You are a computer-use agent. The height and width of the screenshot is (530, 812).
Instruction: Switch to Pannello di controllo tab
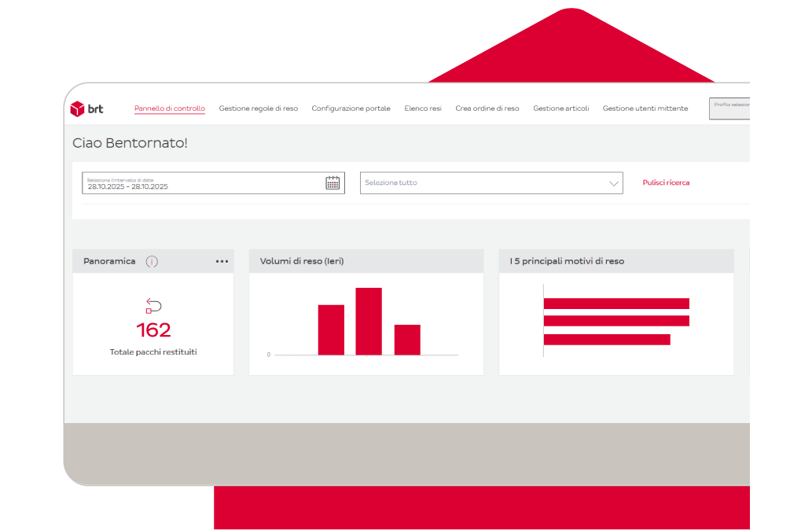click(170, 109)
